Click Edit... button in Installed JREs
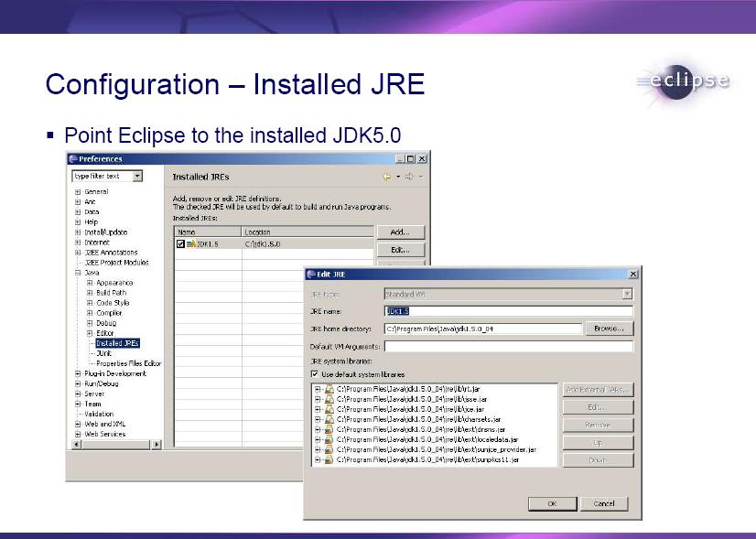Viewport: 756px width, 539px height. point(401,250)
